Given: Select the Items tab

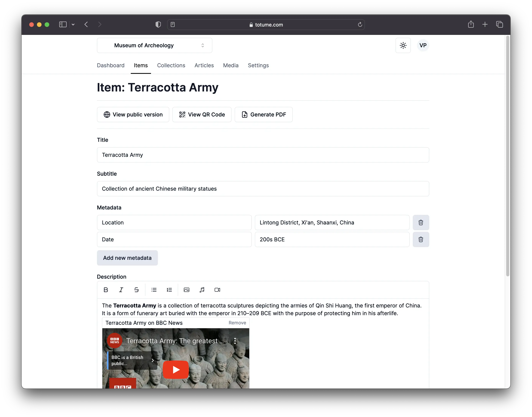Looking at the screenshot, I should pos(141,65).
